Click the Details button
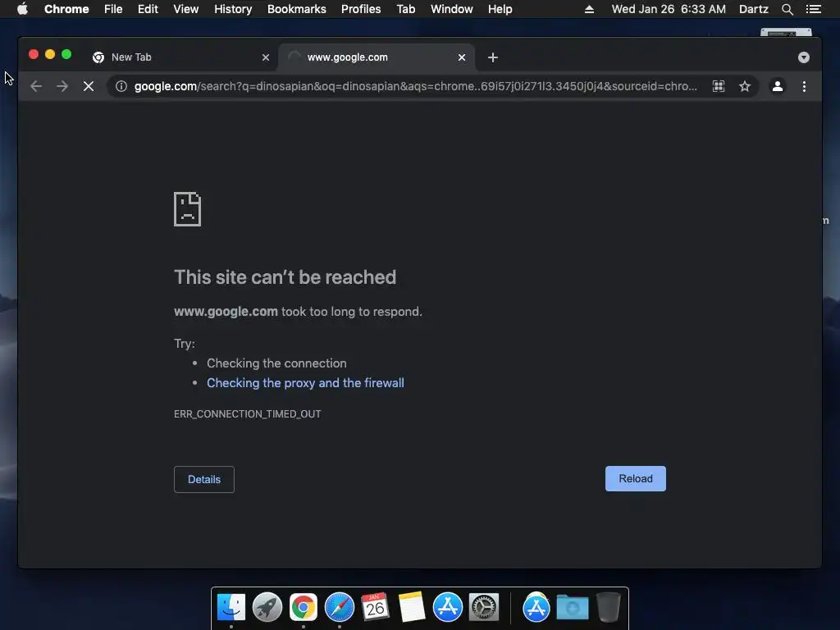Viewport: 840px width, 630px height. click(204, 479)
